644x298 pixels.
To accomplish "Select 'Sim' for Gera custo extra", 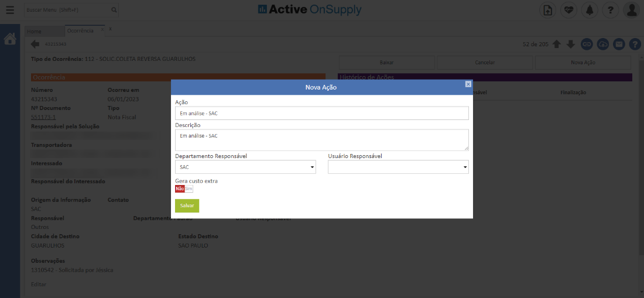I will [189, 189].
